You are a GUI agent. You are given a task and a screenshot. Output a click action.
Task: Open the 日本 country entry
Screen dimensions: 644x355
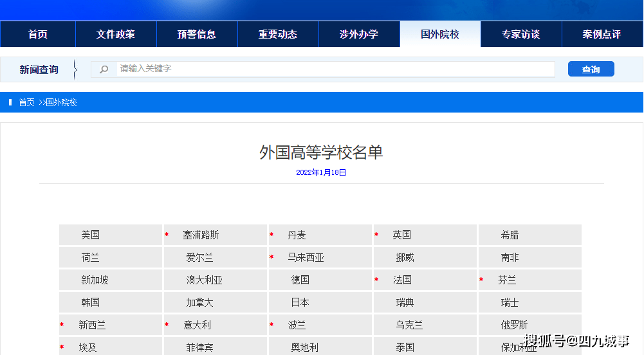point(300,302)
